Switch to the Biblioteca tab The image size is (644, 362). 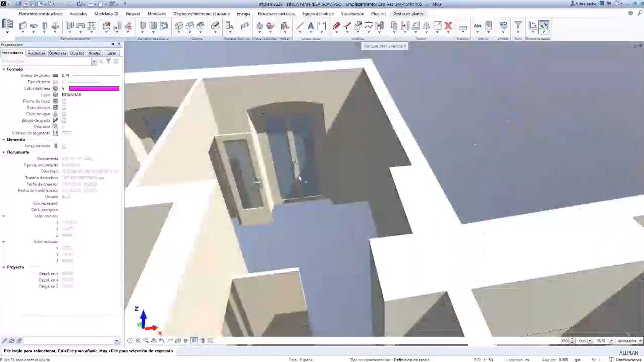(58, 53)
